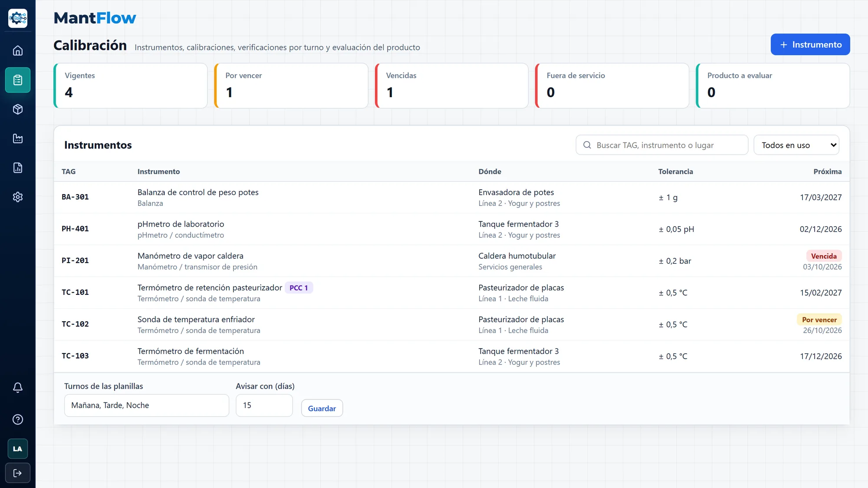
Task: Click the LA user avatar
Action: point(18,449)
